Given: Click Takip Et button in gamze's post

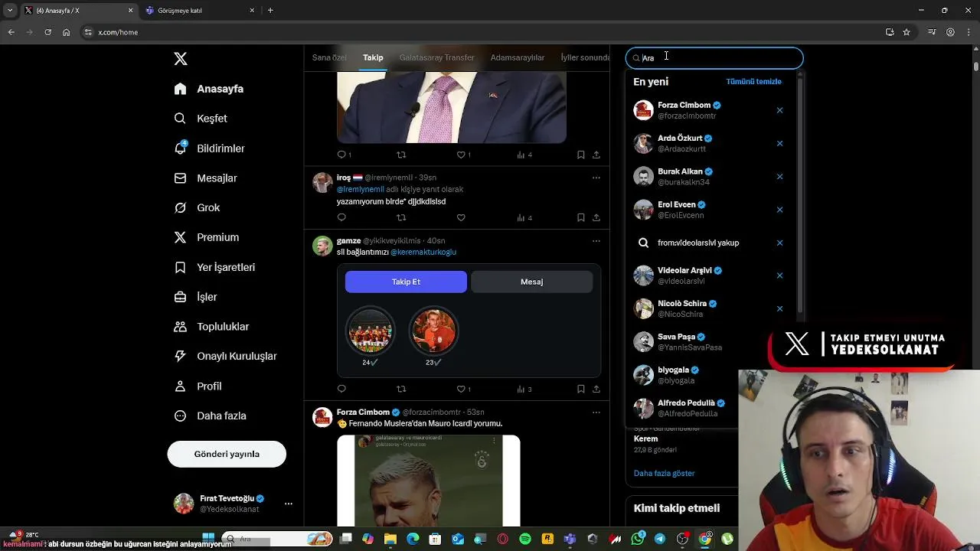Looking at the screenshot, I should tap(406, 282).
